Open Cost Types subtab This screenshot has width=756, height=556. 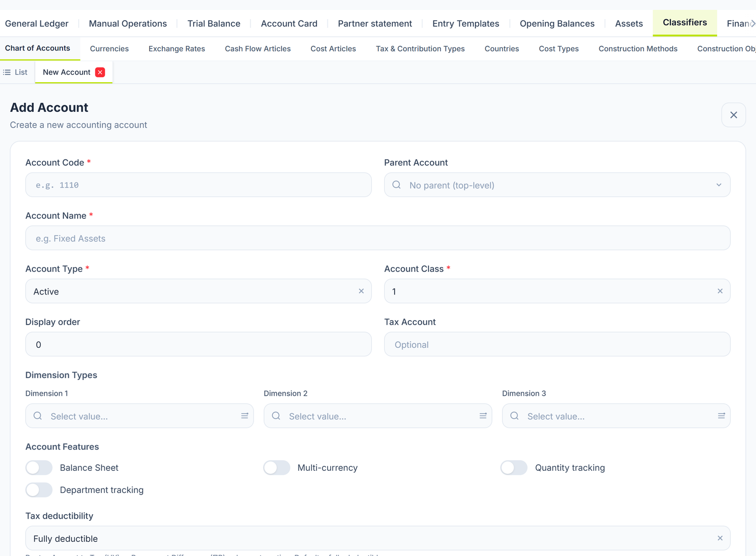558,49
